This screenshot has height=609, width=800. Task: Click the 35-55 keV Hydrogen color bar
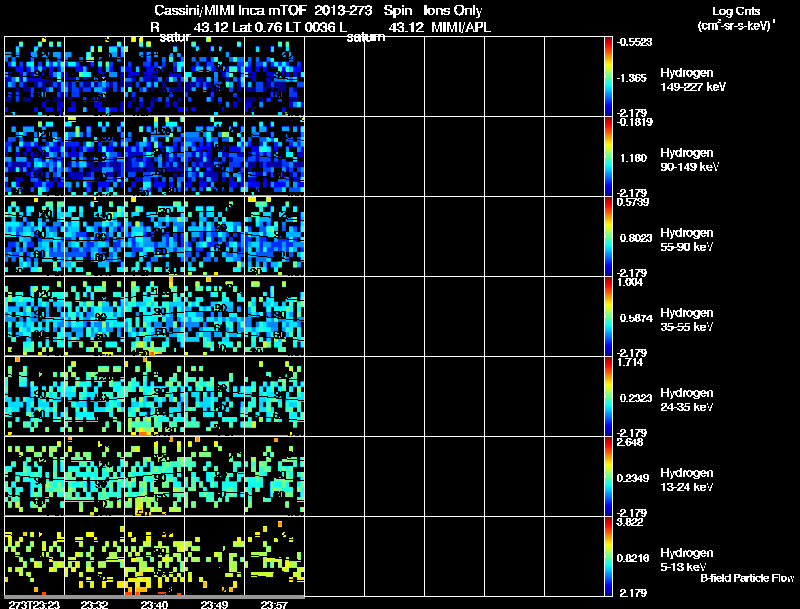610,316
